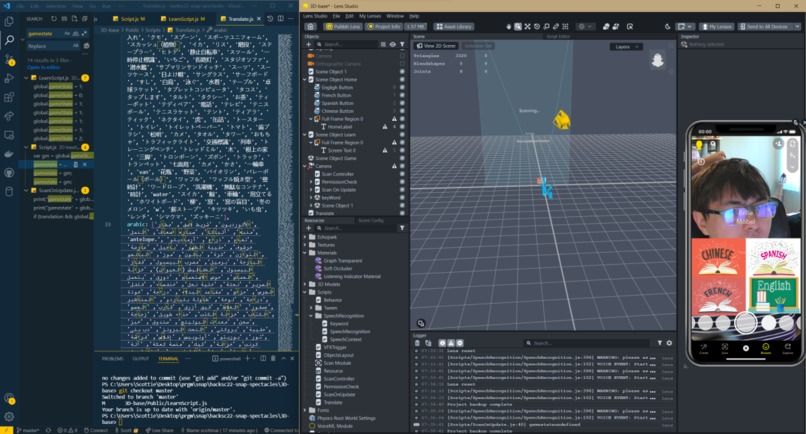The height and width of the screenshot is (434, 806).
Task: Switch to the Script.js editor tab
Action: [132, 19]
